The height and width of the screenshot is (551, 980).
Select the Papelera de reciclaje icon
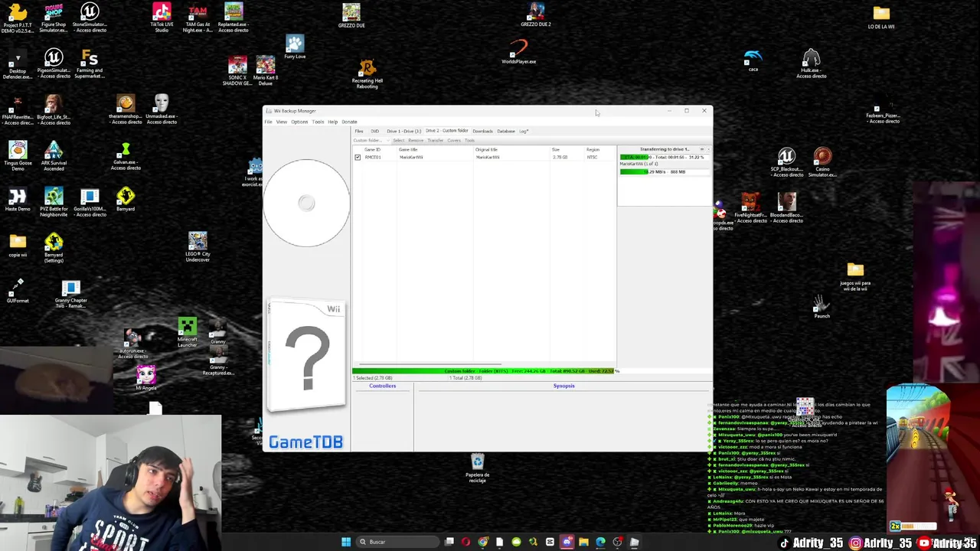[478, 468]
